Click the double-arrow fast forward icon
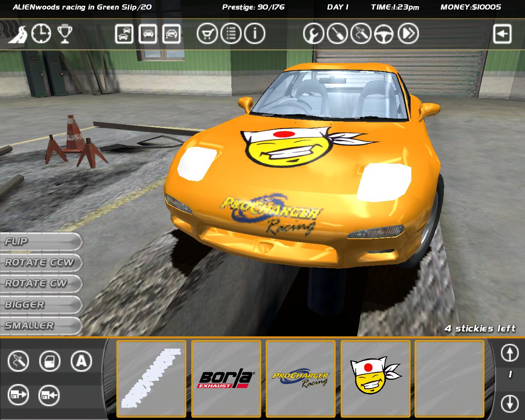This screenshot has height=420, width=525. [x=408, y=34]
